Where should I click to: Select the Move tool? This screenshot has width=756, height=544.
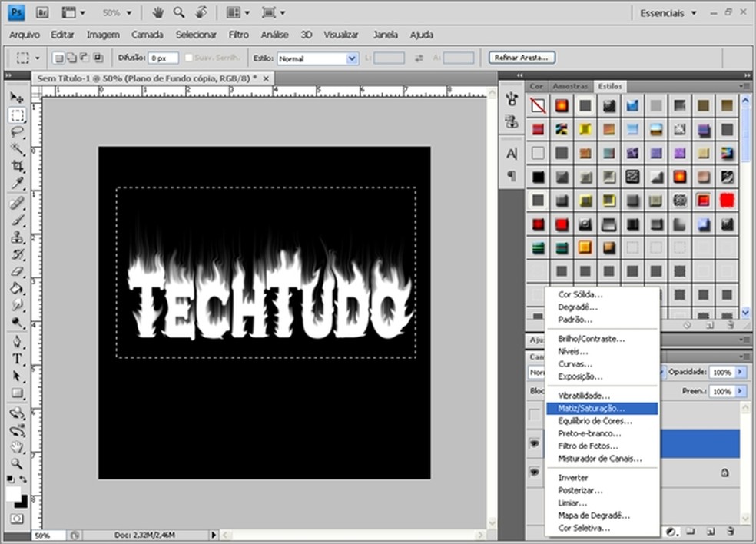pyautogui.click(x=17, y=98)
